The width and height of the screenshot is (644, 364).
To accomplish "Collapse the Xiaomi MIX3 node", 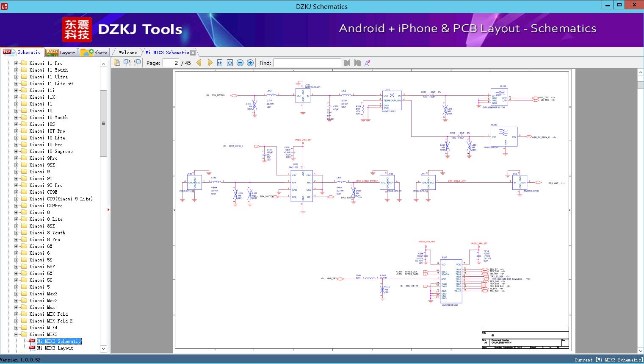I will [17, 334].
